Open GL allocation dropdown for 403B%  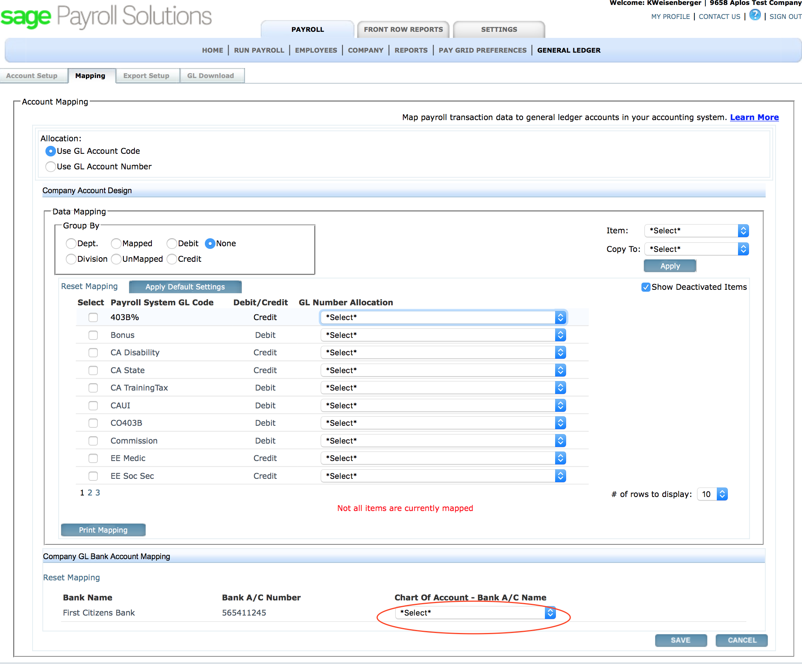[443, 318]
